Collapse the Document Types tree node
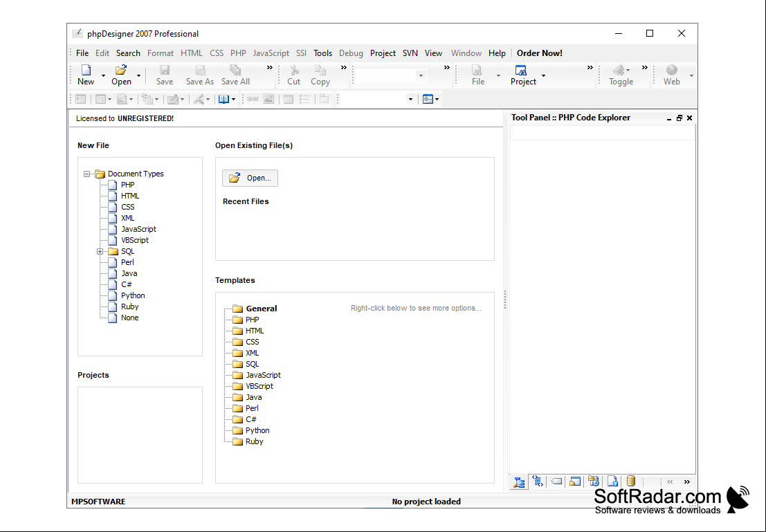Screen dimensions: 766x532 point(87,174)
